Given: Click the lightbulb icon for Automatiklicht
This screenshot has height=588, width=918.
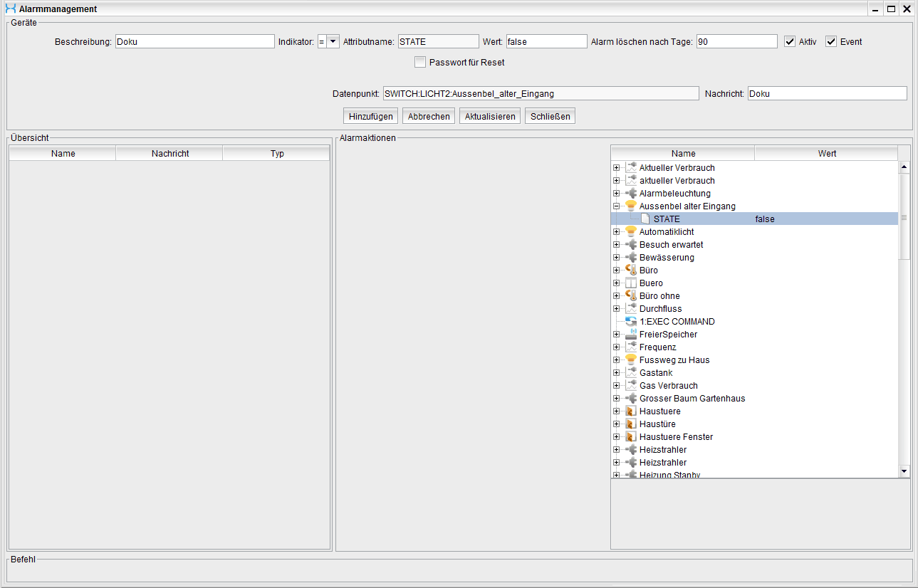Looking at the screenshot, I should [630, 232].
